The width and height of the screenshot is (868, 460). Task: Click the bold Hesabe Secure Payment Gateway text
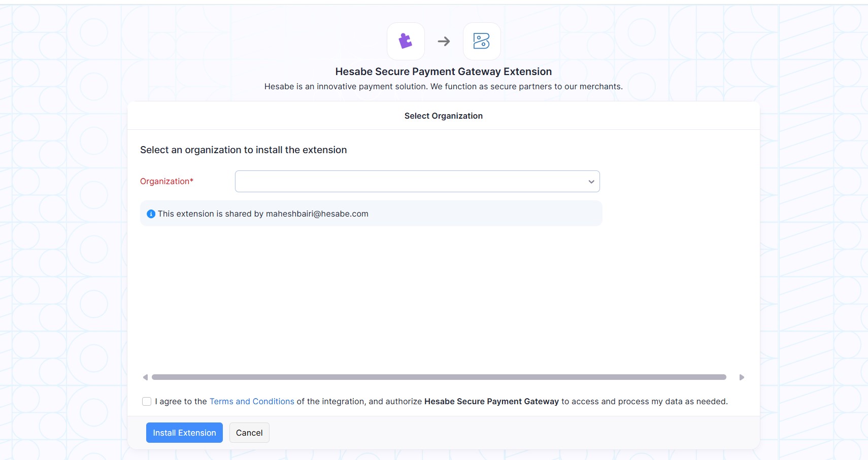pos(491,402)
